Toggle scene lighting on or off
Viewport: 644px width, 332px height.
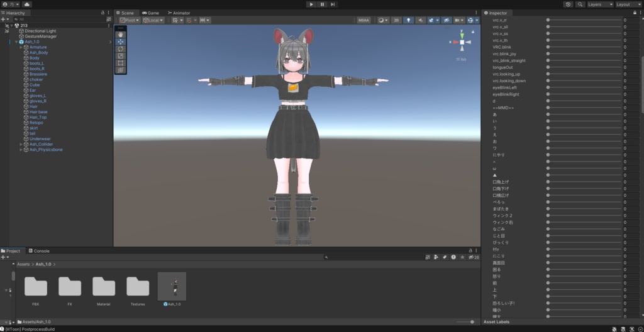tap(408, 20)
